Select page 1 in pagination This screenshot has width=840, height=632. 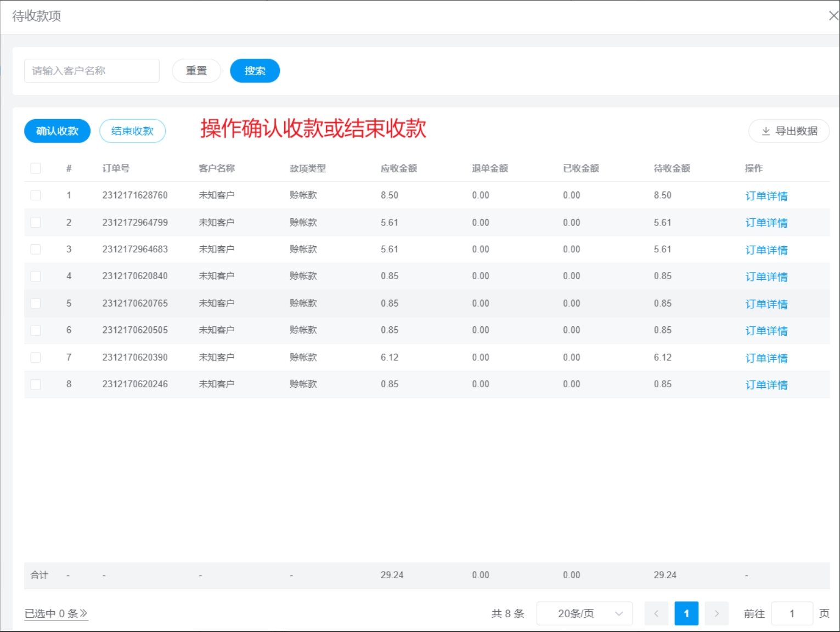[x=686, y=613]
